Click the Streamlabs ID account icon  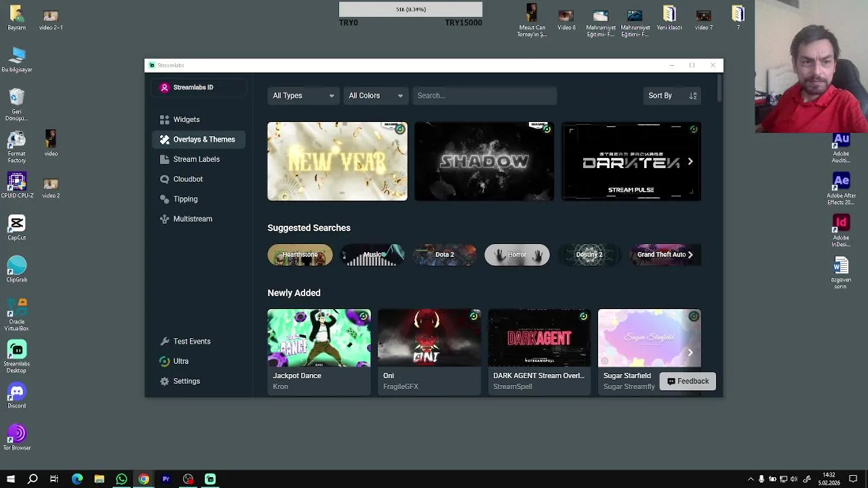click(164, 87)
